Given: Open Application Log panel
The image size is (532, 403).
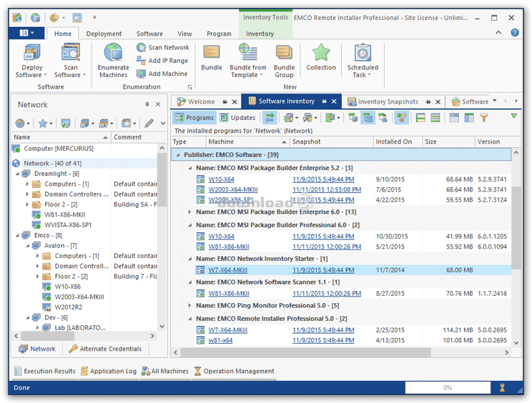Looking at the screenshot, I should pos(109,371).
